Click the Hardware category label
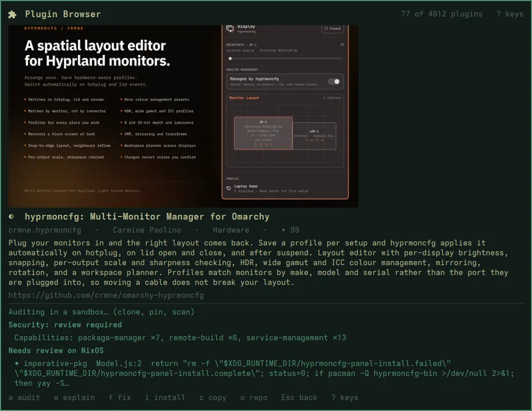 pyautogui.click(x=231, y=230)
